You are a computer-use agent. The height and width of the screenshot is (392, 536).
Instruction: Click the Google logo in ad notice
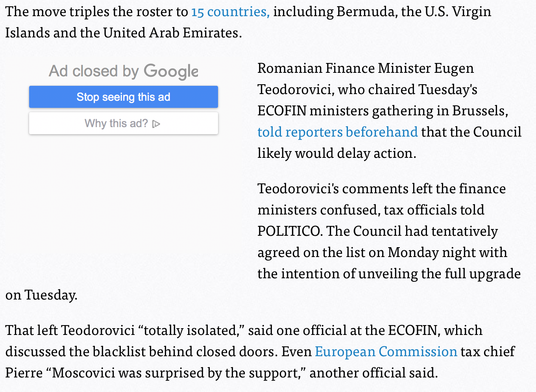(171, 71)
